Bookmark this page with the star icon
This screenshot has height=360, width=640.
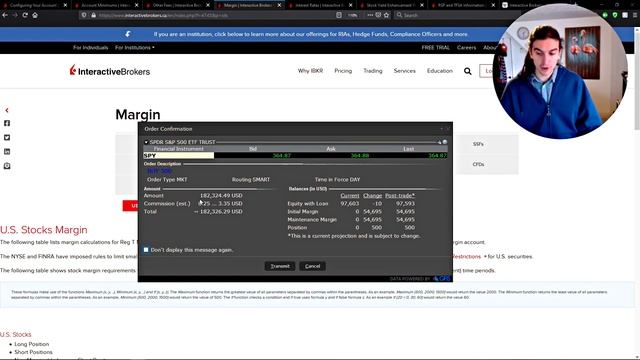(387, 15)
